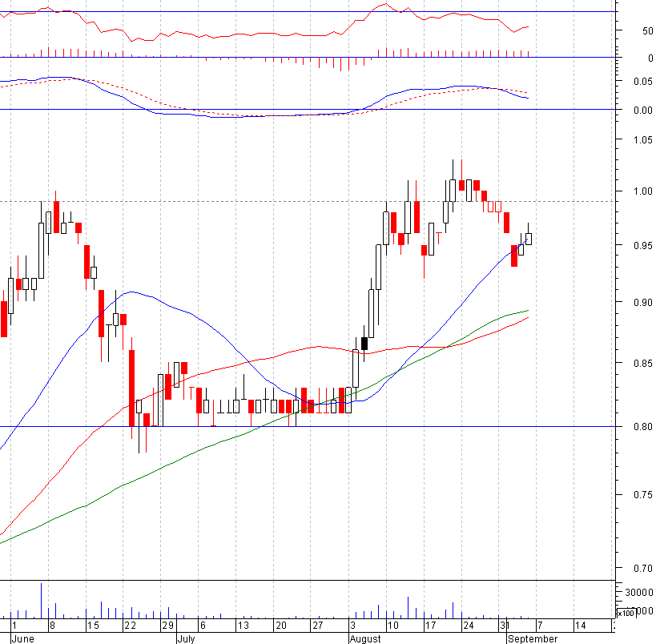Choose the "17" date label in August
The image size is (656, 644).
coord(430,626)
